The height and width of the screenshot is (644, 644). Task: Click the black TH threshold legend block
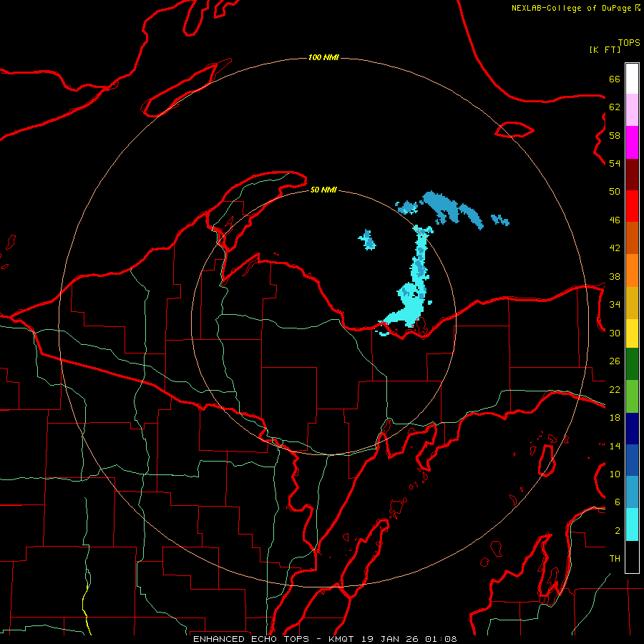click(632, 557)
